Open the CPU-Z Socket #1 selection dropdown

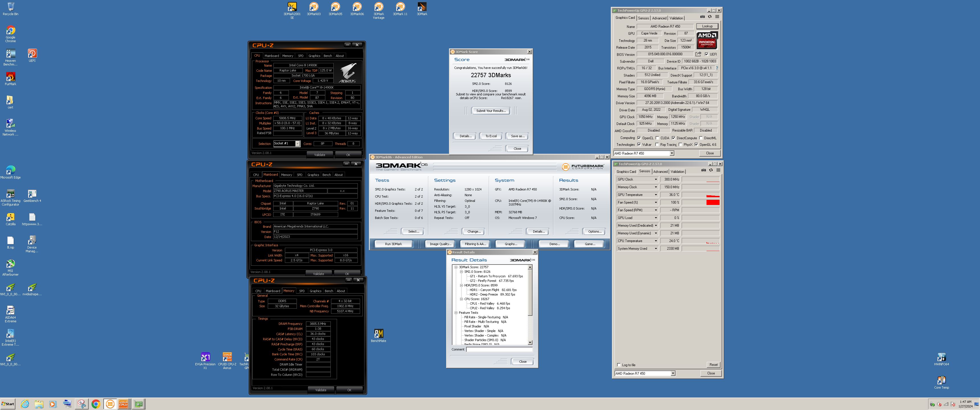297,143
